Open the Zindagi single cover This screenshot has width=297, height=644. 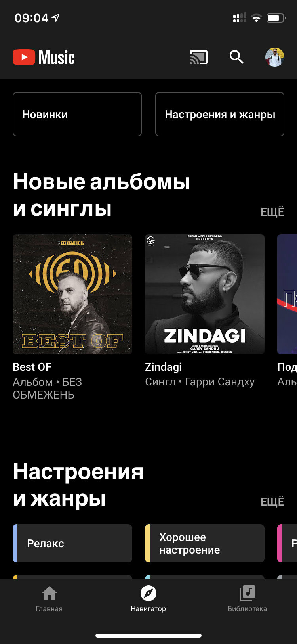click(205, 294)
